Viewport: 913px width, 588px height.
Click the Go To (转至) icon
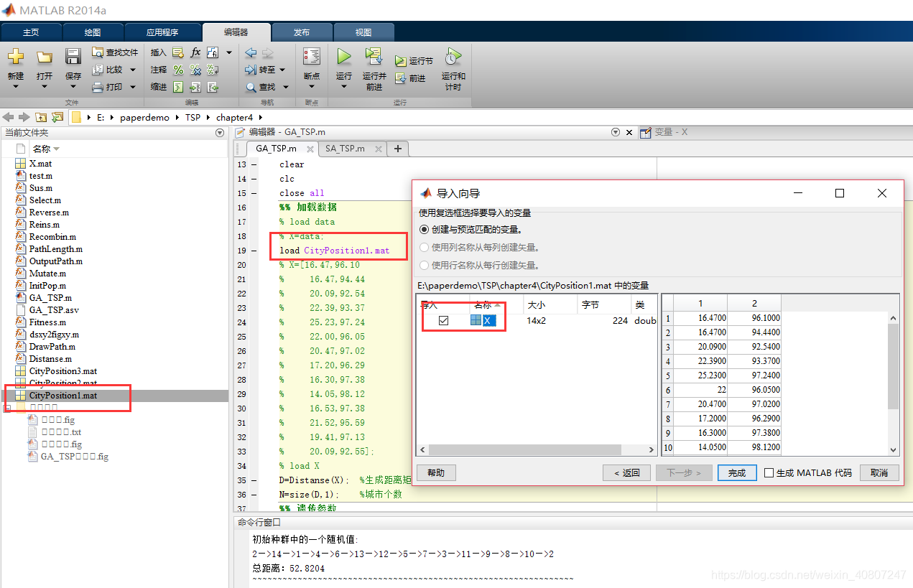(251, 70)
